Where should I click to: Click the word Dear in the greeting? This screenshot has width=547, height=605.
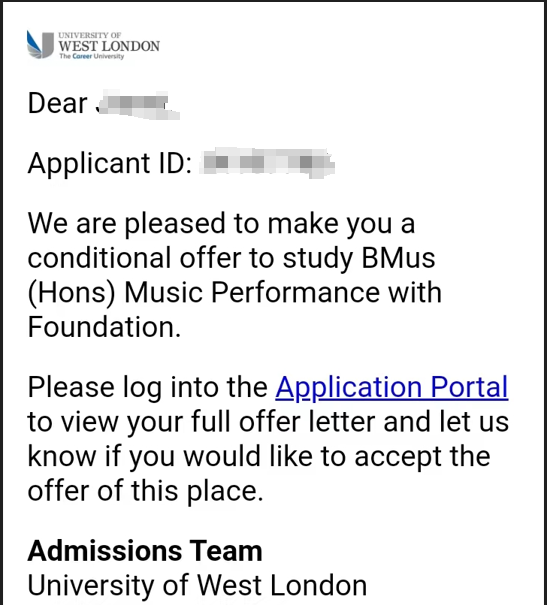click(57, 103)
